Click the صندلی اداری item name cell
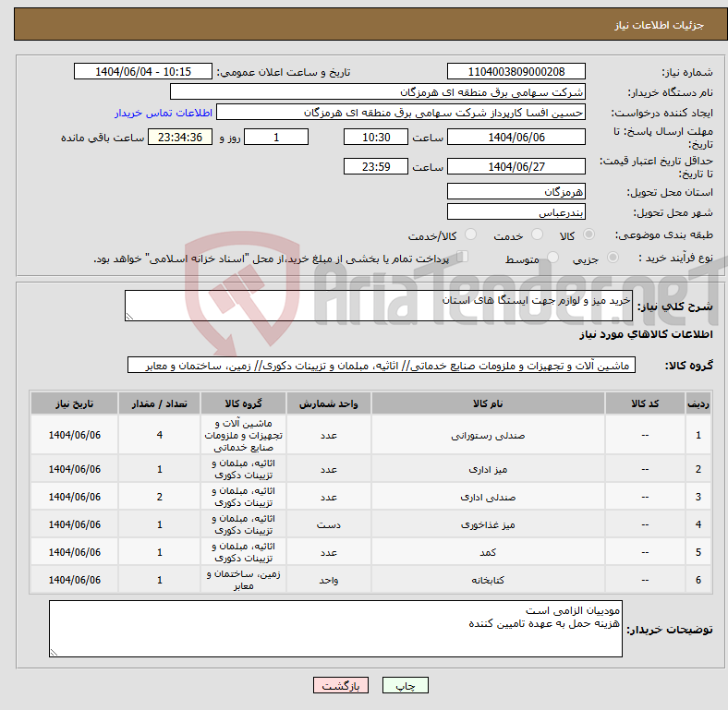This screenshot has height=710, width=728. point(488,497)
